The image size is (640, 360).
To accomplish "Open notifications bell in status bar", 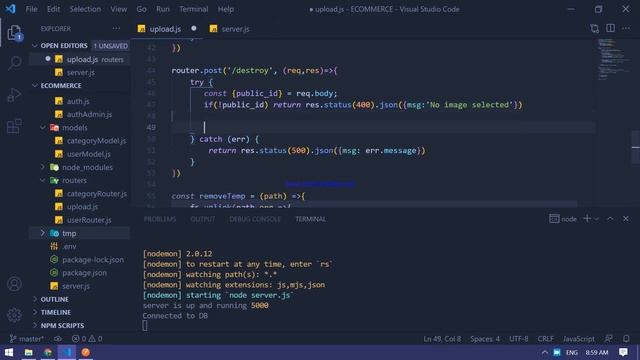I will pyautogui.click(x=626, y=339).
